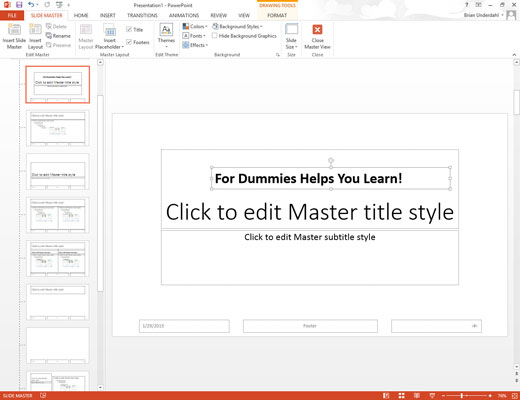
Task: Click the Rename layout button
Action: [x=58, y=36]
